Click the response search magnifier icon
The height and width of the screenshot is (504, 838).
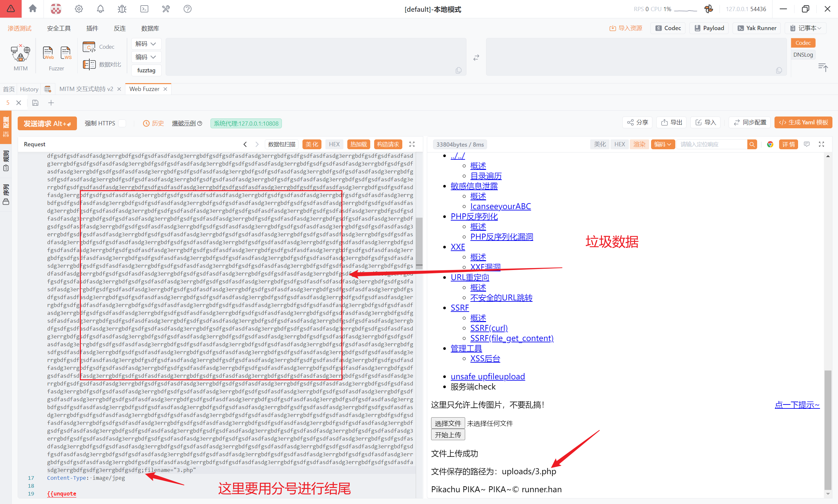pyautogui.click(x=752, y=144)
